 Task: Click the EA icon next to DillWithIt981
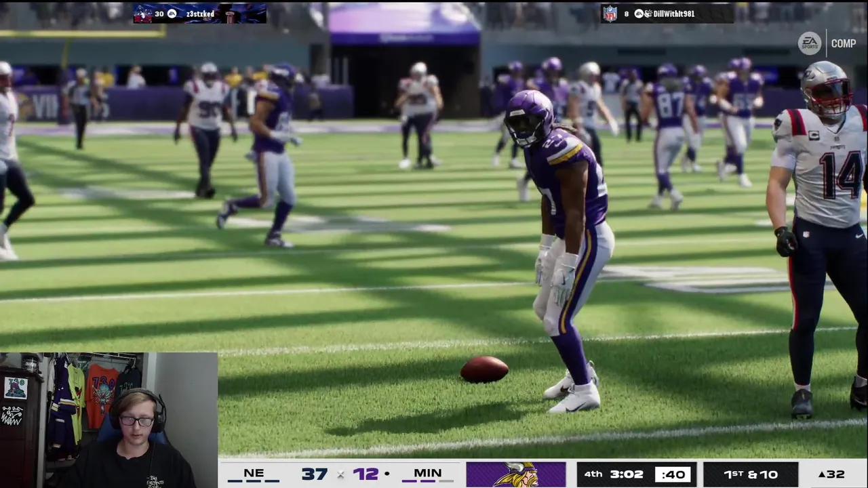coord(639,14)
